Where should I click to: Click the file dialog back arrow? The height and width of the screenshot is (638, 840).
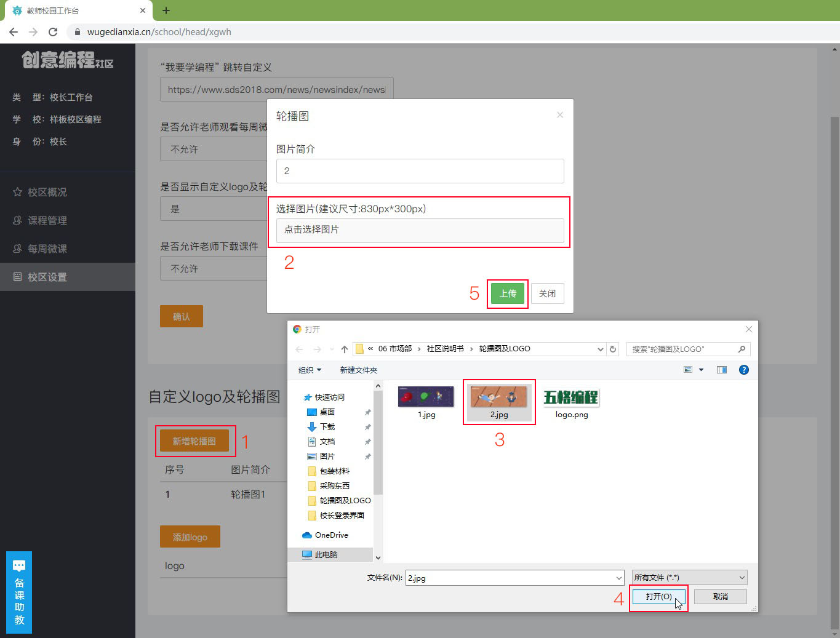pos(299,349)
